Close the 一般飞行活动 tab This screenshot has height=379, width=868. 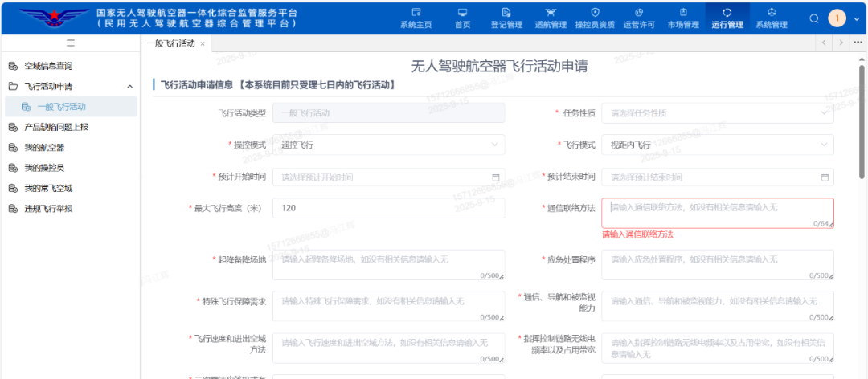pos(203,43)
